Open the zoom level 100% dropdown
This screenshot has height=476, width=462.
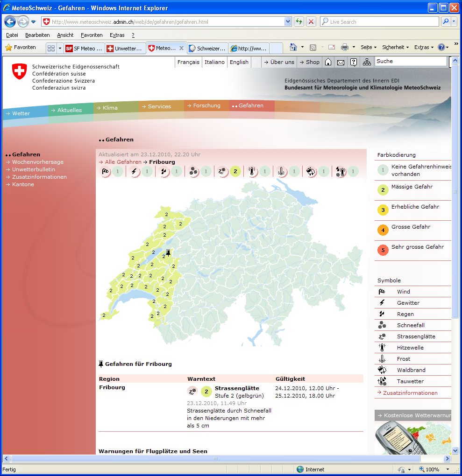tap(448, 469)
